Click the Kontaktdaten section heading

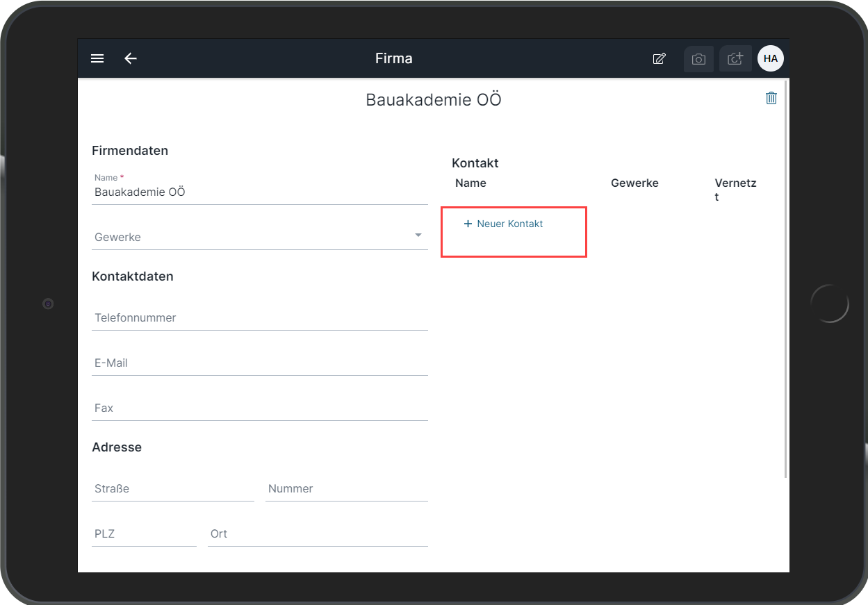[x=133, y=276]
